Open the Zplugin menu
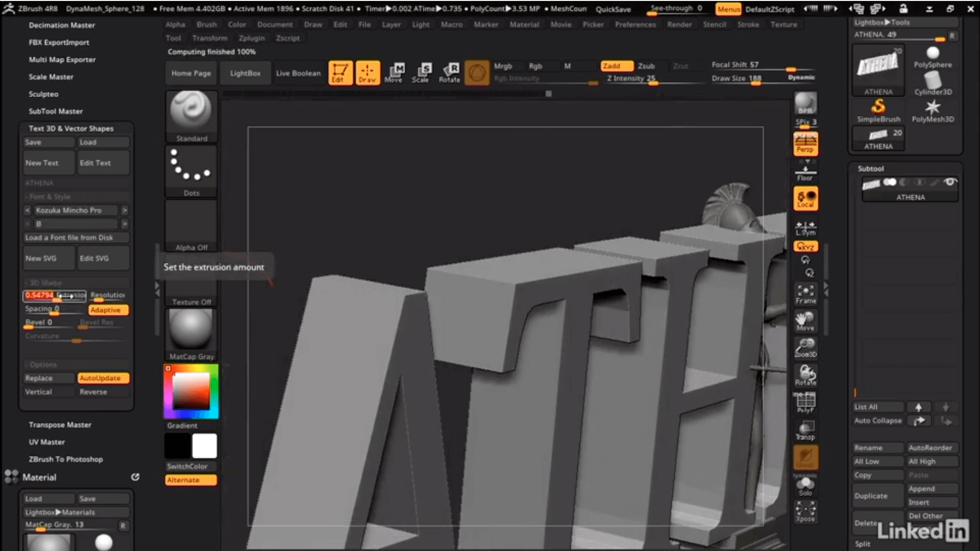The height and width of the screenshot is (551, 980). pos(252,38)
